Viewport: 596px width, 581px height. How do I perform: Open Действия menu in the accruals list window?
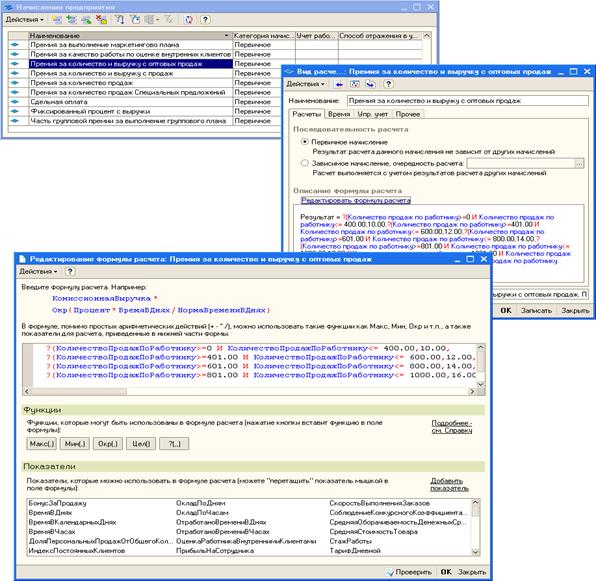24,19
